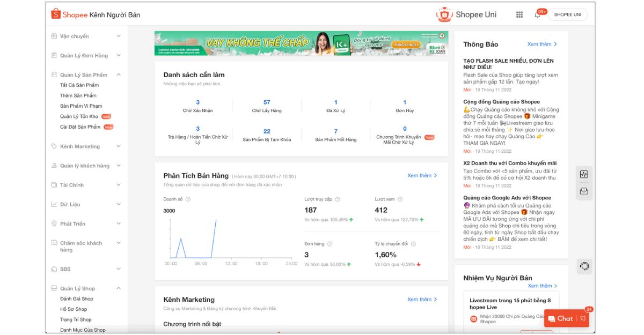Click the SHOPEE UNI account button
Image resolution: width=644 pixels, height=335 pixels.
coord(567,14)
